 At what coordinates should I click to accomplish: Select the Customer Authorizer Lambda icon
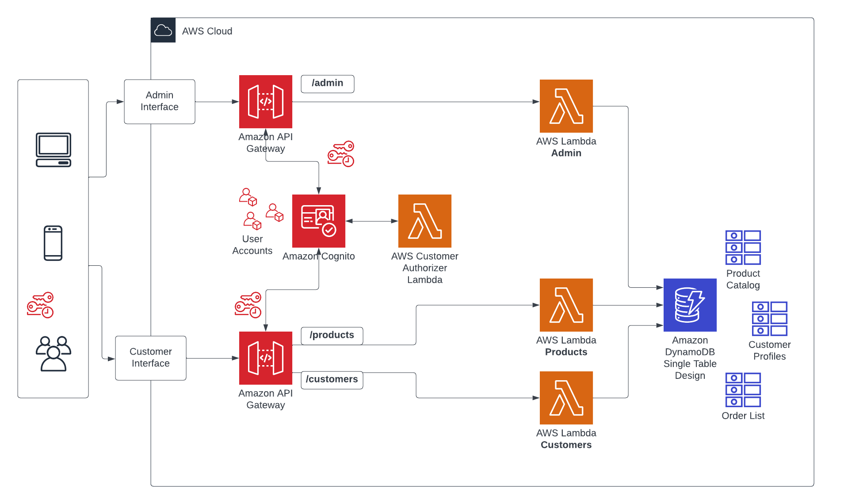pos(425,221)
